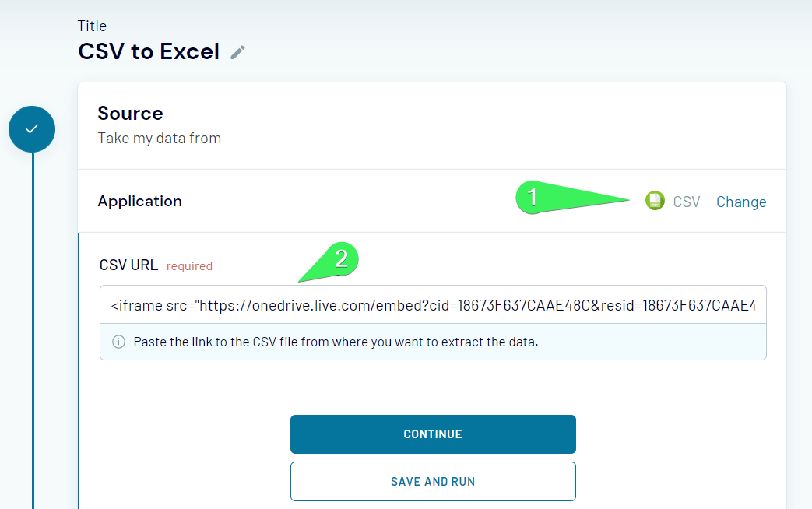
Task: Click the title text CSV to Excel
Action: click(x=147, y=51)
